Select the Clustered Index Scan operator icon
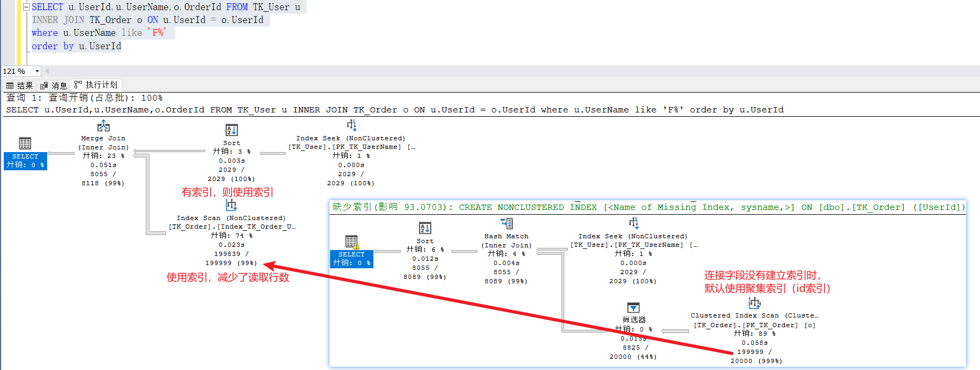 [754, 303]
